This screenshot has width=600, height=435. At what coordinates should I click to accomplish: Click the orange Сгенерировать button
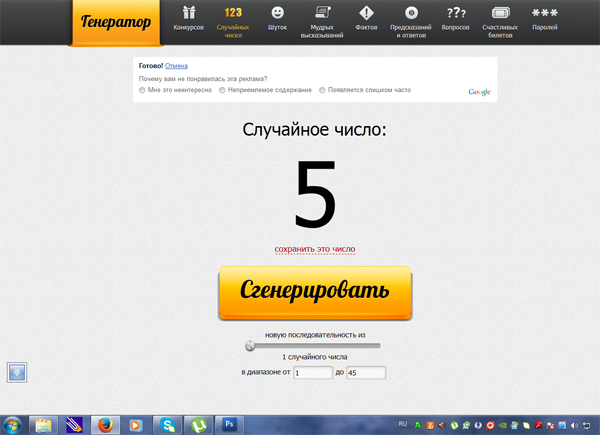(315, 293)
